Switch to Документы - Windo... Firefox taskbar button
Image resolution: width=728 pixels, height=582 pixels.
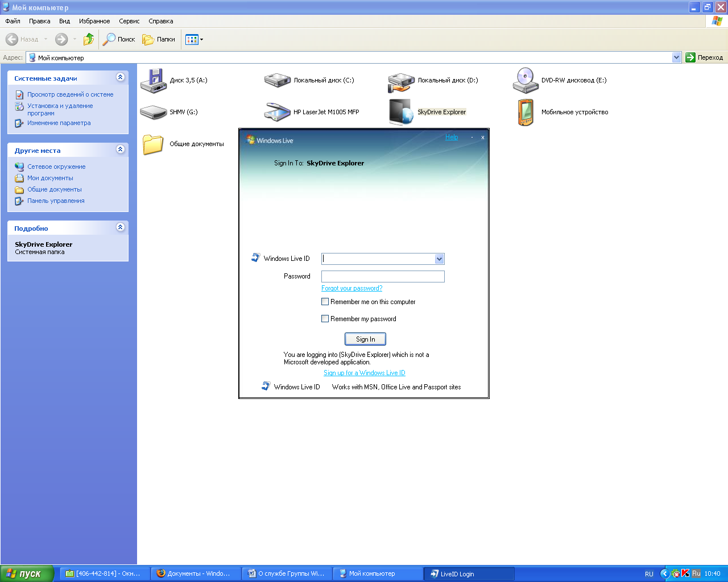pyautogui.click(x=196, y=573)
